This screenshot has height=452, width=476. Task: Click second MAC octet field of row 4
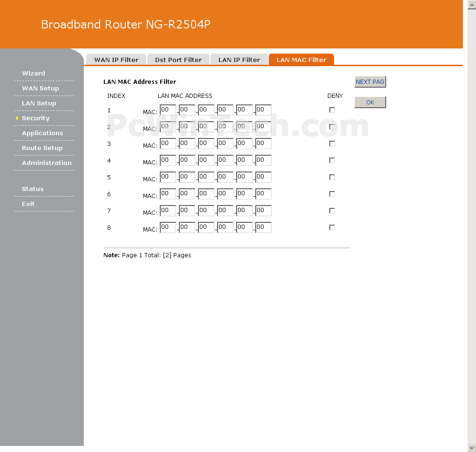click(187, 160)
